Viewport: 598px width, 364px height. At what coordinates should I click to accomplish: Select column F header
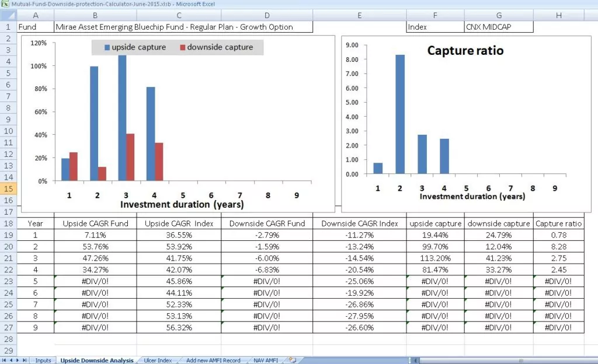click(x=435, y=15)
